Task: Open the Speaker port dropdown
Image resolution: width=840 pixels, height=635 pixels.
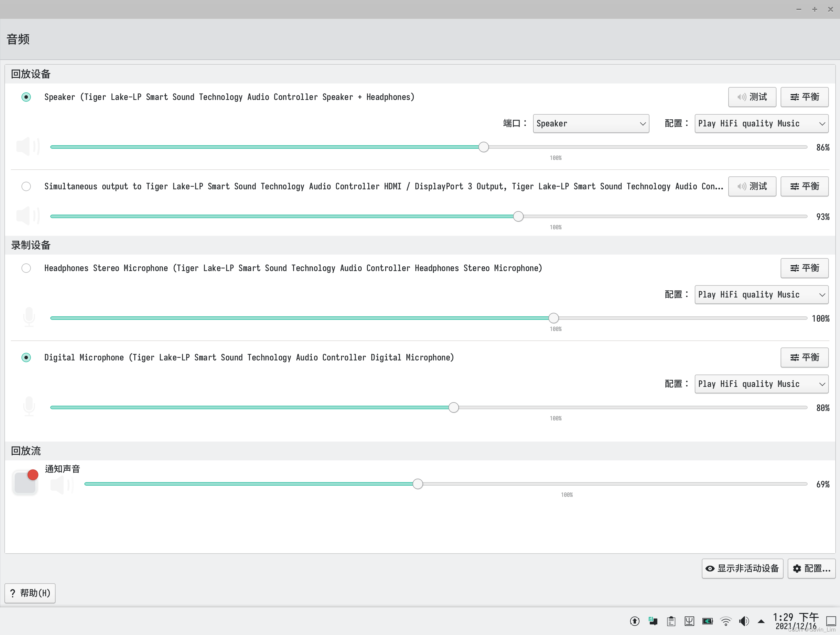Action: (x=590, y=124)
